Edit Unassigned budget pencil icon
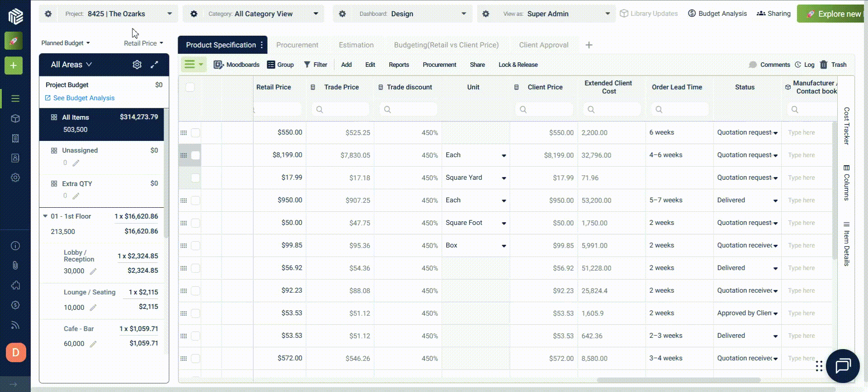 (x=76, y=163)
